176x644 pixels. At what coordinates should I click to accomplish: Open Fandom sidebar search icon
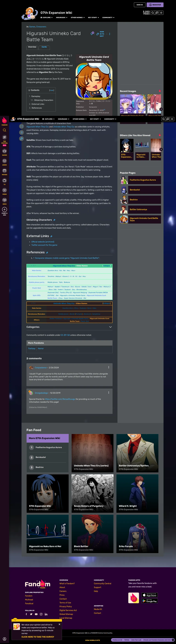click(x=5, y=130)
